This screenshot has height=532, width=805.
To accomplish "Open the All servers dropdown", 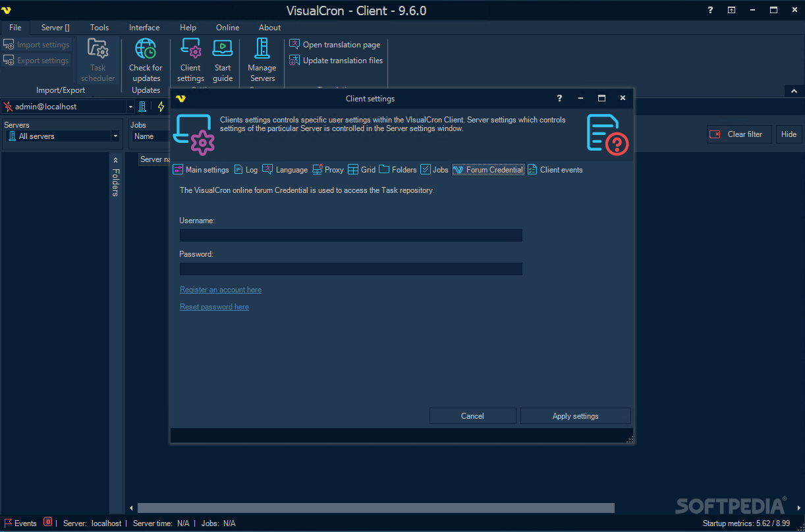I will 115,136.
